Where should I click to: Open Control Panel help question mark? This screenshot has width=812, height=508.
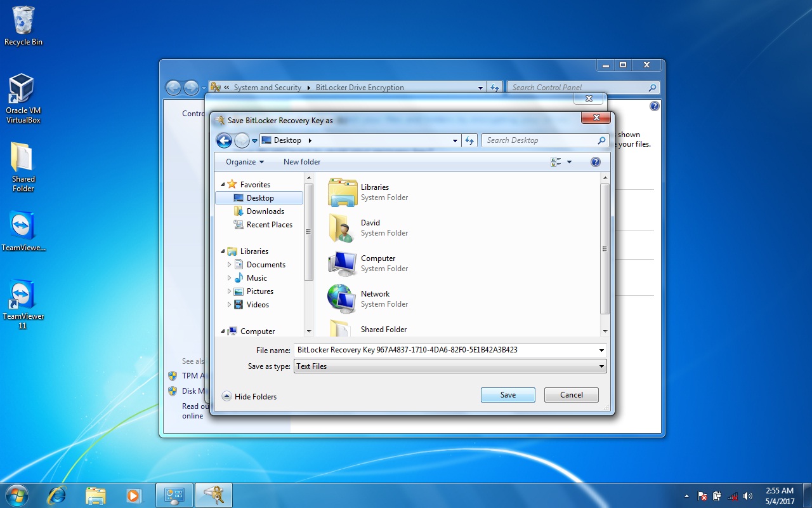coord(655,106)
